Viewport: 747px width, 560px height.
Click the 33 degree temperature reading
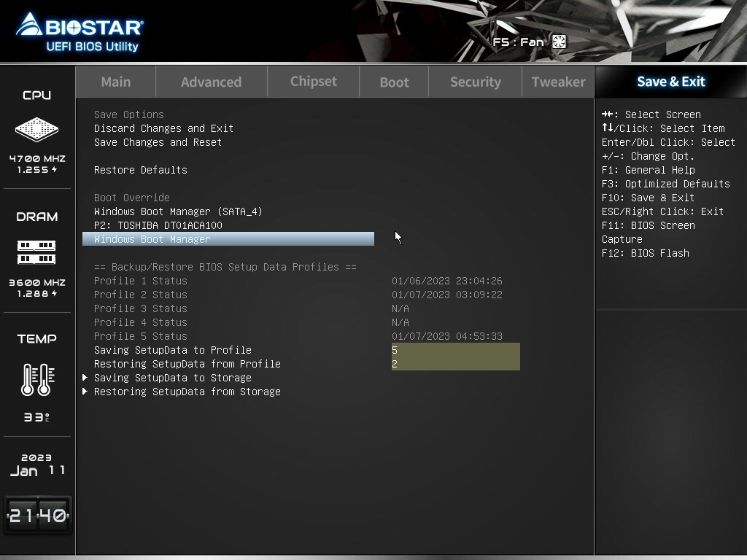[x=36, y=417]
